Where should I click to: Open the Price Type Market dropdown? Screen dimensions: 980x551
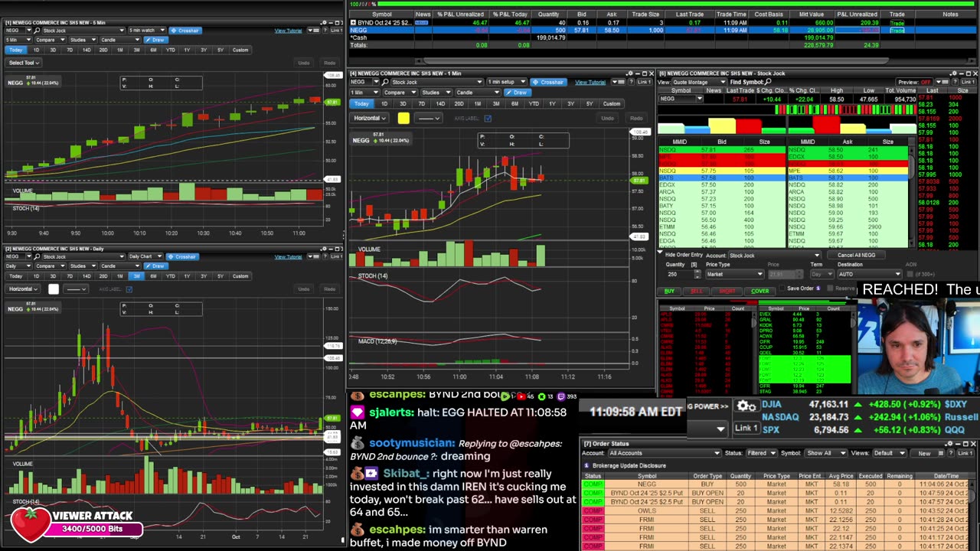733,274
